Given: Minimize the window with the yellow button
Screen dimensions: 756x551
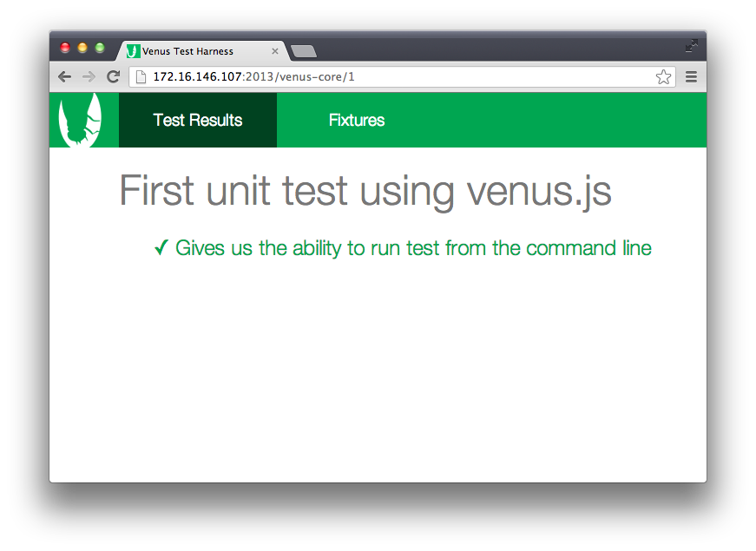Looking at the screenshot, I should [x=82, y=47].
